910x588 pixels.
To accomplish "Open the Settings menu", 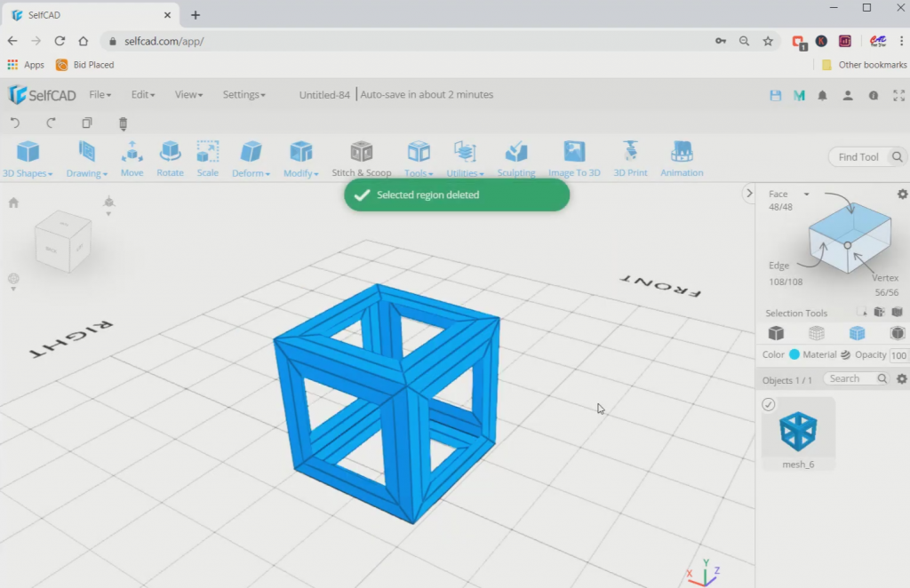I will 243,94.
